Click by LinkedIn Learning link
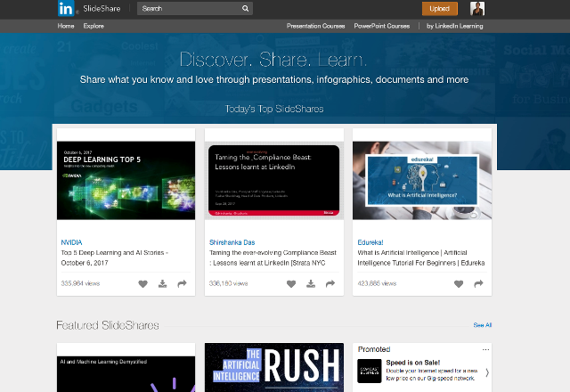The width and height of the screenshot is (570, 392). coord(455,26)
